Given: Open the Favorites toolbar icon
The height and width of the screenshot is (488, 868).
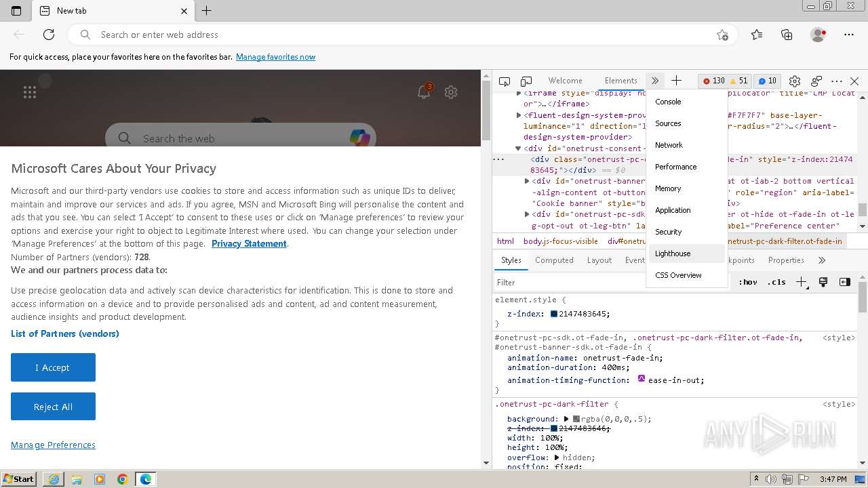Looking at the screenshot, I should pos(757,35).
